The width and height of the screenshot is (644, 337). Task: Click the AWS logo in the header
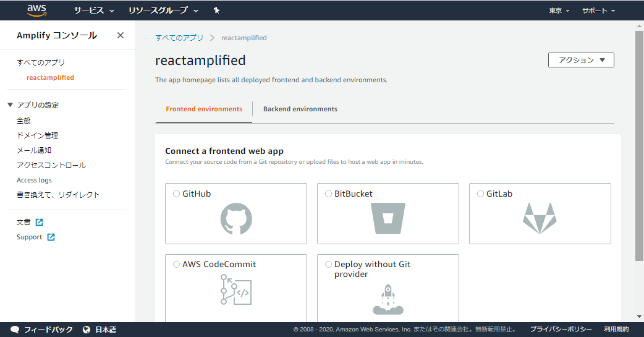(37, 11)
